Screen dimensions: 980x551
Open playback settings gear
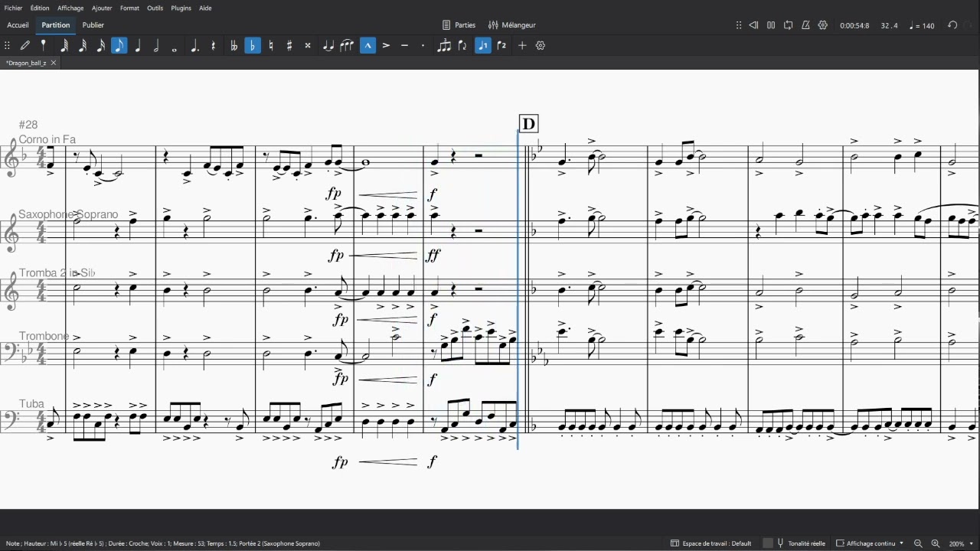pos(823,25)
